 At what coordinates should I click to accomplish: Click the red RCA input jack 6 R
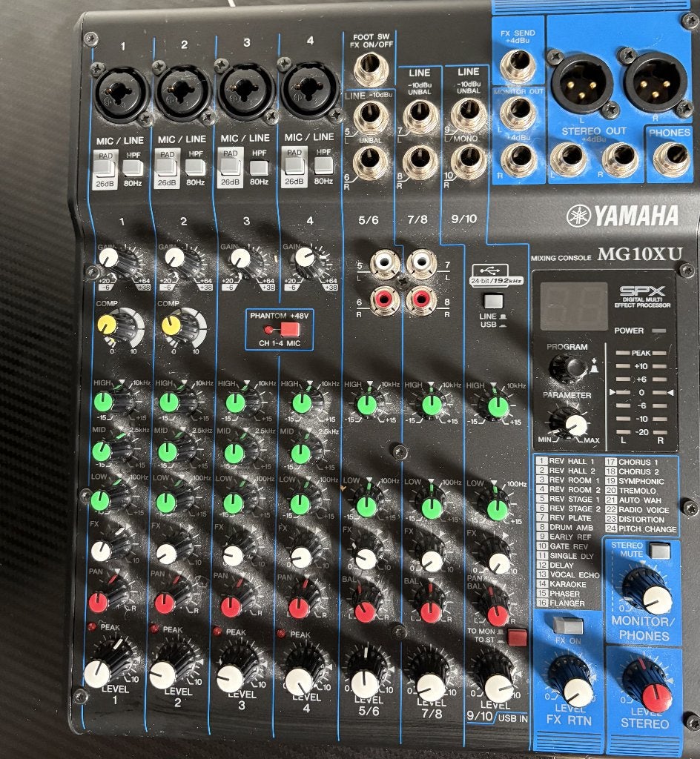(384, 301)
